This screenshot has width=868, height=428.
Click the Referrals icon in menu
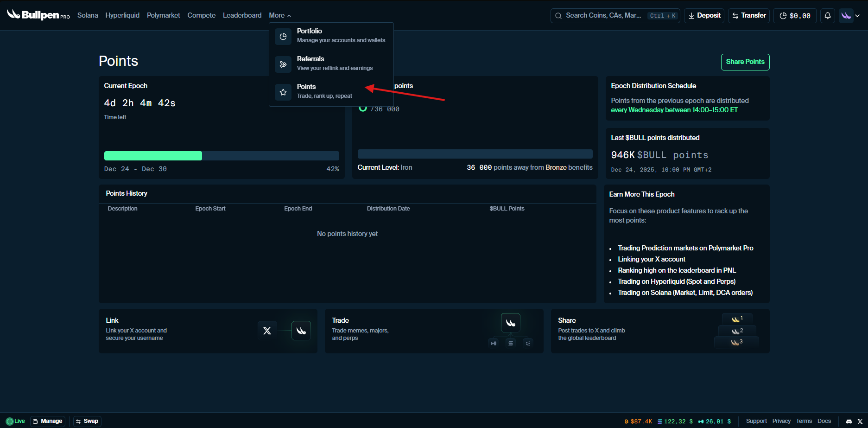point(283,64)
